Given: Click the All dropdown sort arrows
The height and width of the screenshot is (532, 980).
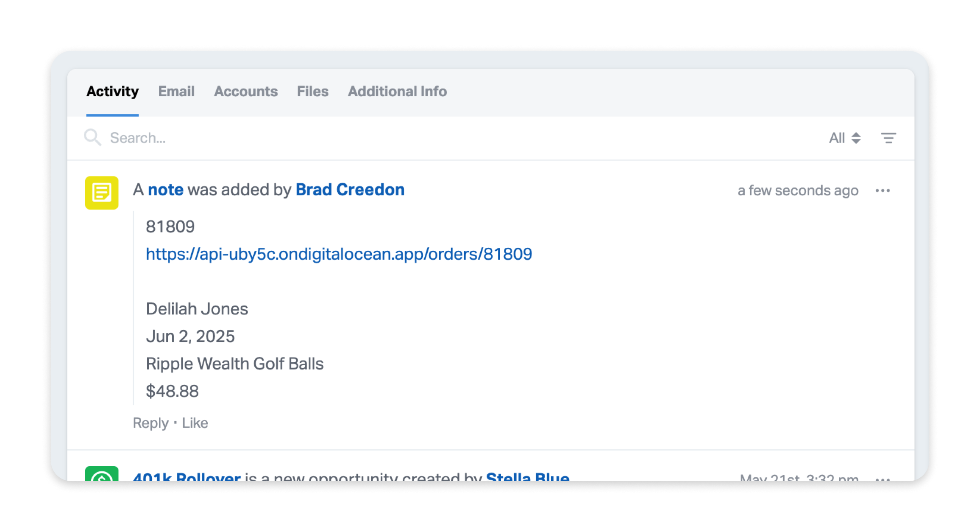Looking at the screenshot, I should [x=856, y=138].
